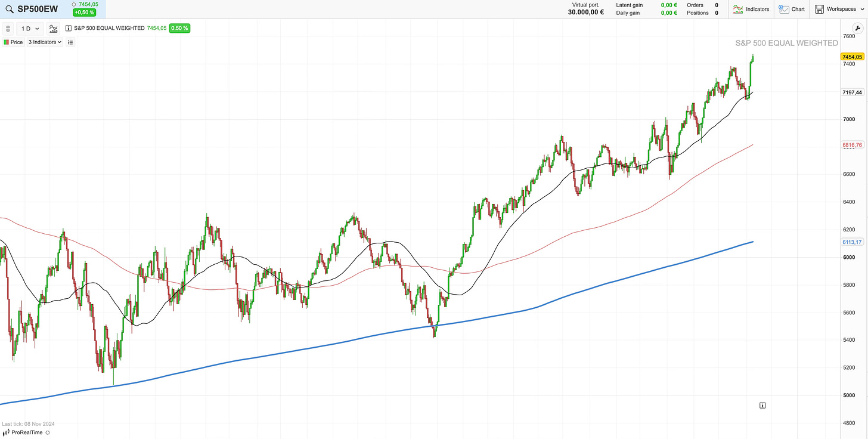
Task: Click the Orders count
Action: coord(717,5)
